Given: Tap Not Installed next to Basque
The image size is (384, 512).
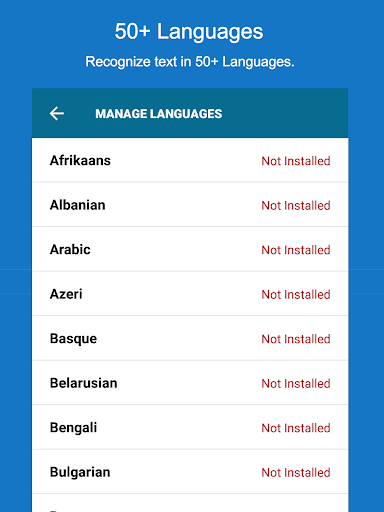Looking at the screenshot, I should pos(296,339).
